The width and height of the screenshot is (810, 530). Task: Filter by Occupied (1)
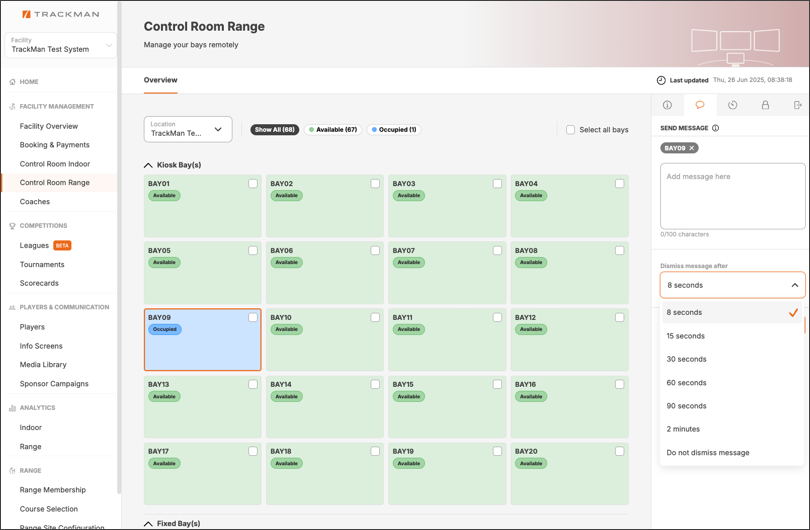(394, 130)
